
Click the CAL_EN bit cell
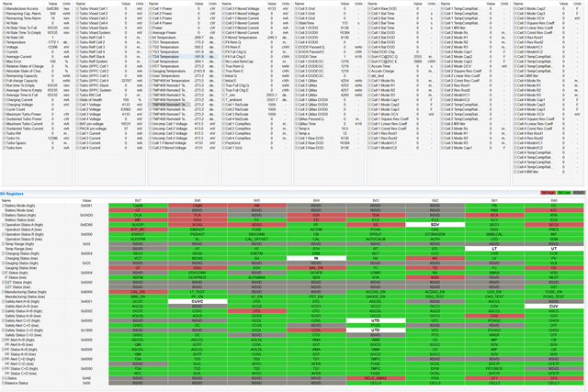(138, 292)
